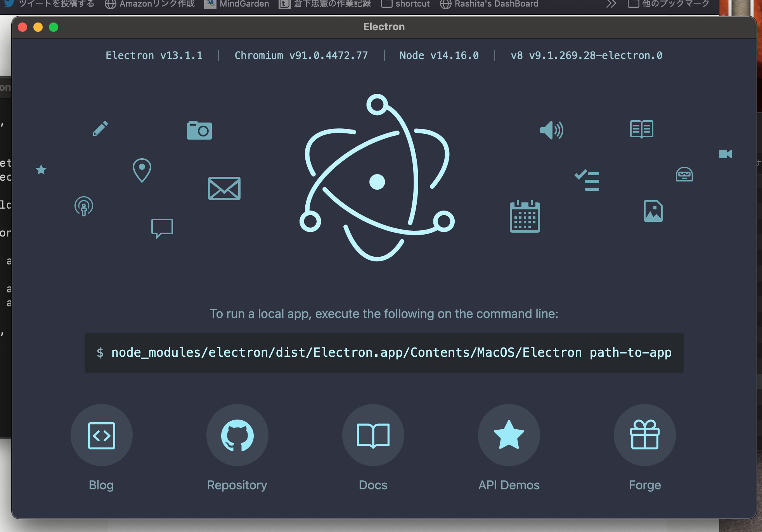Click the video camera icon
The image size is (762, 532).
[x=725, y=154]
